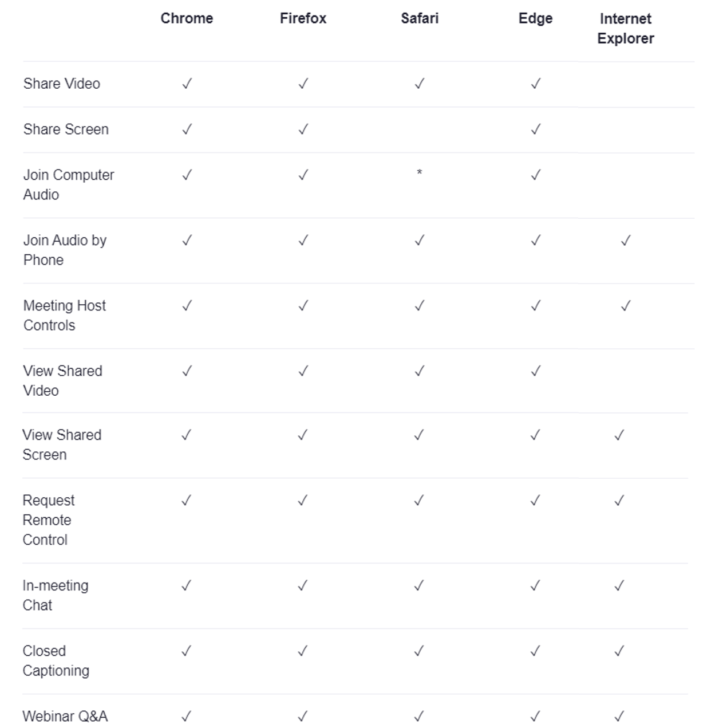Click the Chrome checkmark for Share Video
Image resolution: width=723 pixels, height=728 pixels.
(x=187, y=84)
